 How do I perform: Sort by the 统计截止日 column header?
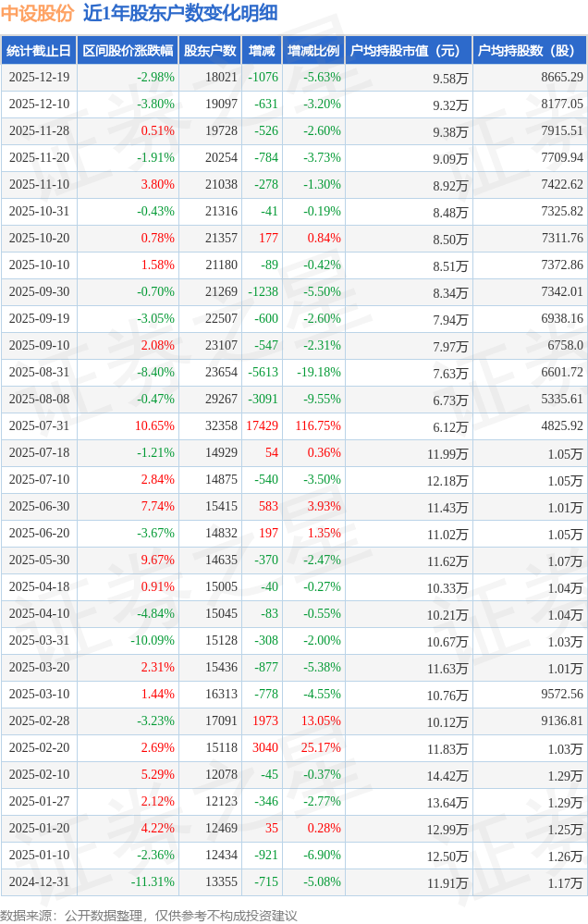tap(39, 51)
